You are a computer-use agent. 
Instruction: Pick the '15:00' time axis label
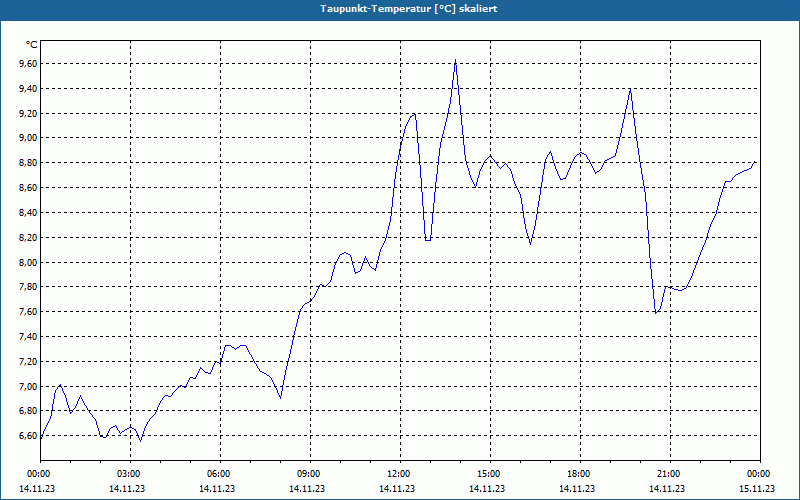coord(488,474)
